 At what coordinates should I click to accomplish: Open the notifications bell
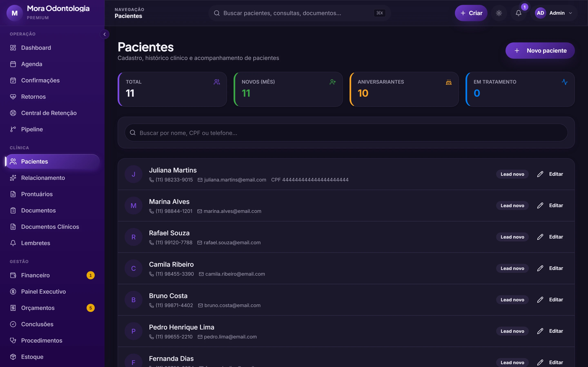pos(519,13)
